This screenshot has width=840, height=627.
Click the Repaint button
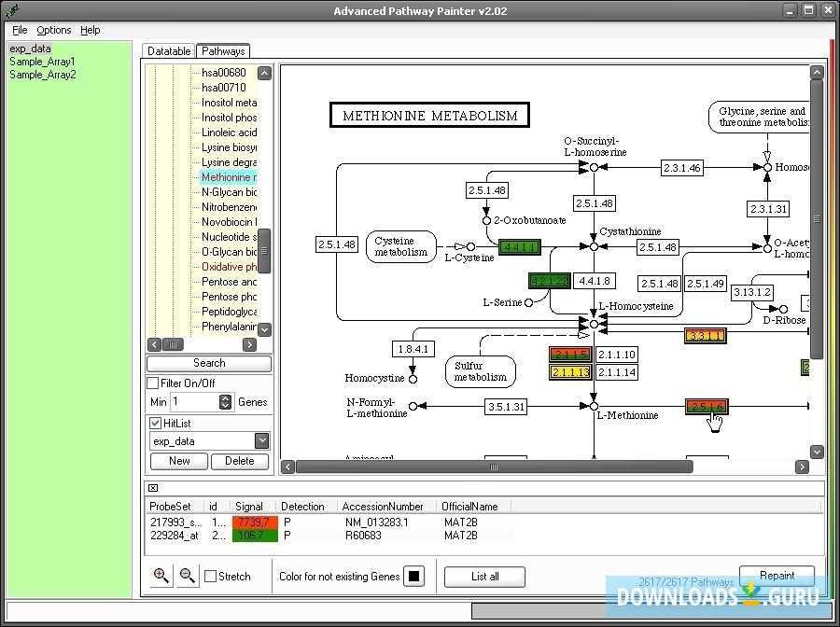(777, 576)
